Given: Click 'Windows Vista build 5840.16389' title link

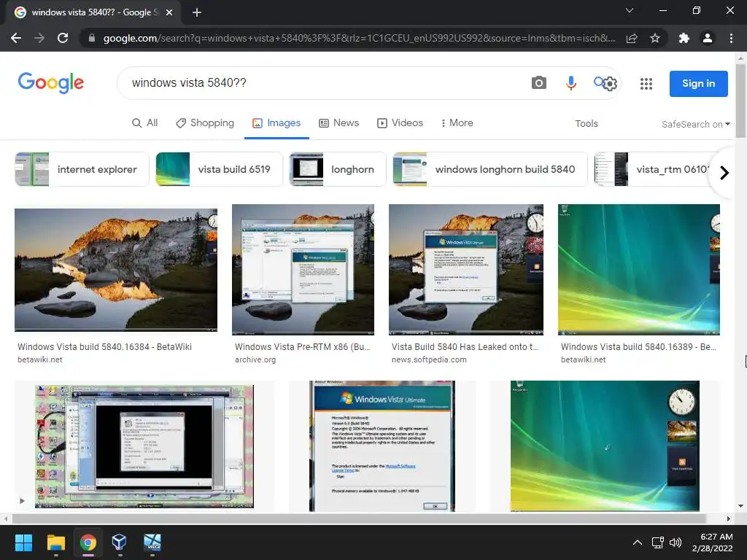Looking at the screenshot, I should point(638,346).
